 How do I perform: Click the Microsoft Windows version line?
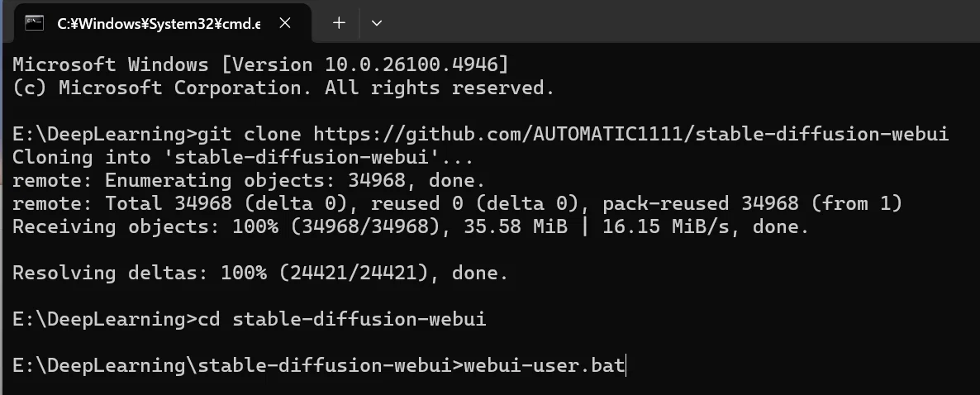pos(261,65)
